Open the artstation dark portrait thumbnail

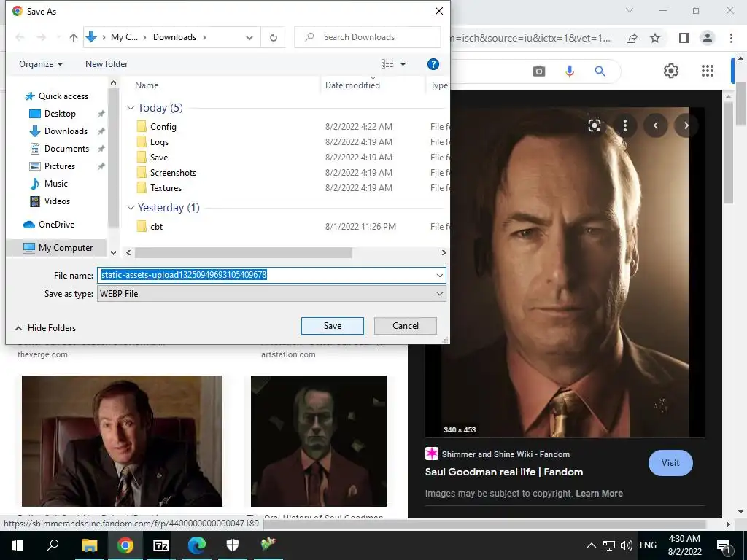pyautogui.click(x=319, y=441)
